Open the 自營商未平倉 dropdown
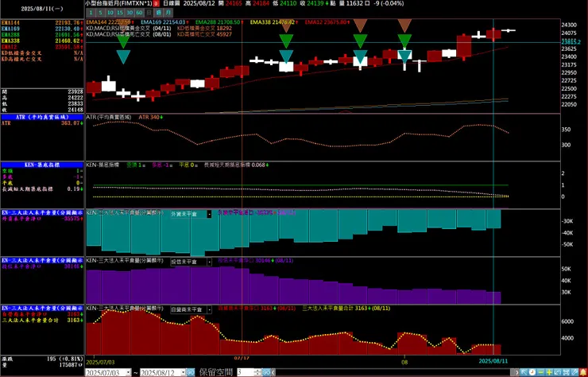This screenshot has height=377, width=588. [209, 309]
